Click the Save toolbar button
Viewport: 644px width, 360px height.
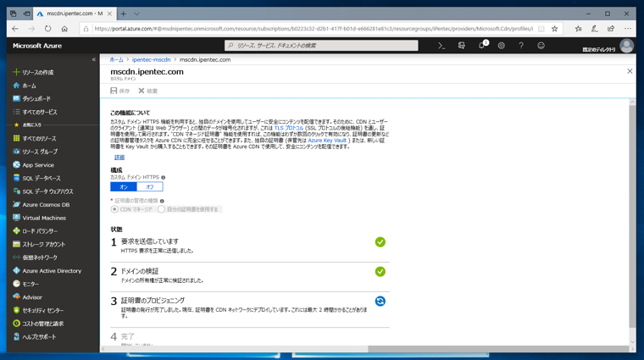tap(120, 91)
